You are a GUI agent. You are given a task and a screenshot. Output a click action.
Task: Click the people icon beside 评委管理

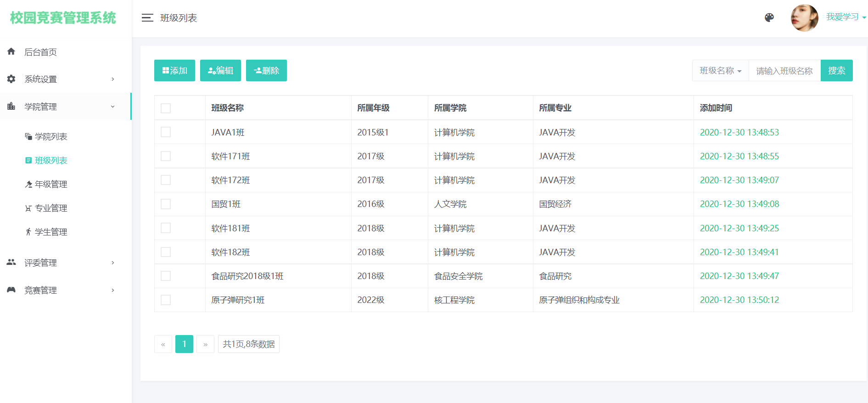(11, 262)
